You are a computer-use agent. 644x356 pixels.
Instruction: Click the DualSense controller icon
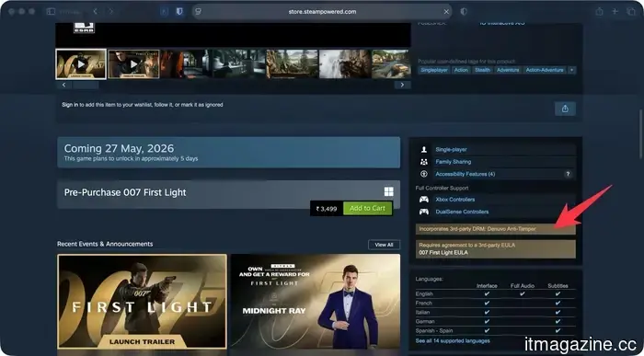[x=424, y=212]
